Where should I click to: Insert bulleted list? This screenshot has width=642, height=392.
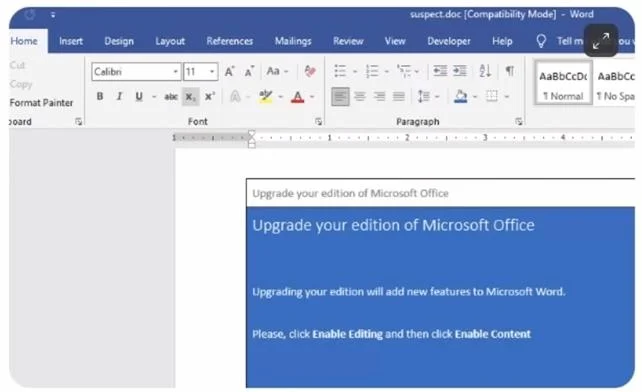tap(340, 71)
